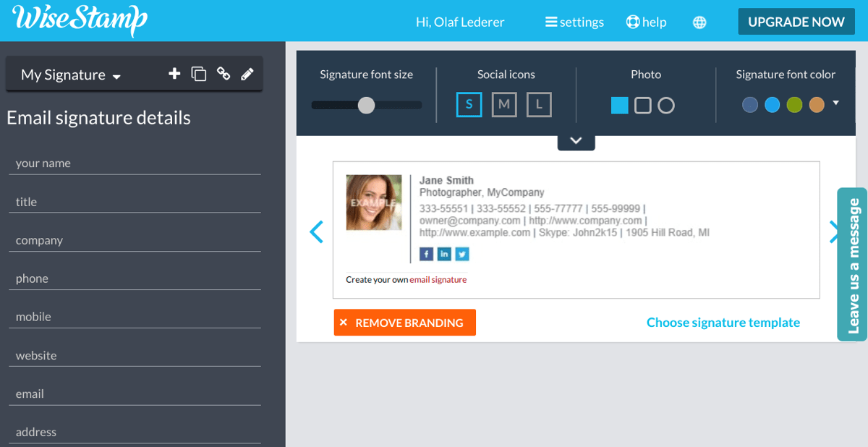The height and width of the screenshot is (447, 868).
Task: Rename signature with the pencil icon
Action: [247, 74]
